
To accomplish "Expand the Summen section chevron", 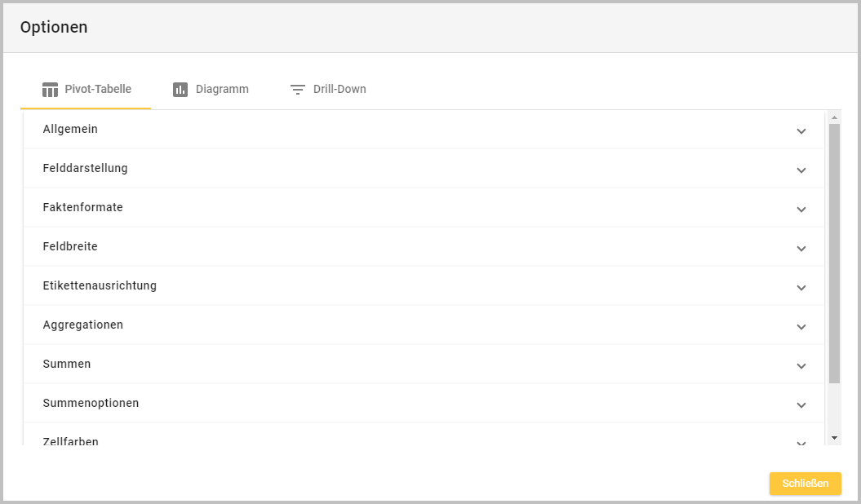I will click(801, 365).
